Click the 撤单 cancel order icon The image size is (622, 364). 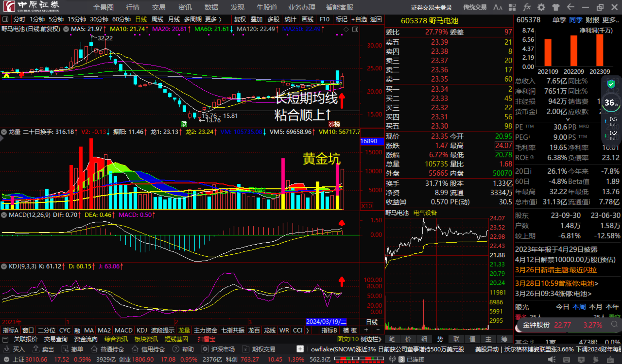coord(65,349)
